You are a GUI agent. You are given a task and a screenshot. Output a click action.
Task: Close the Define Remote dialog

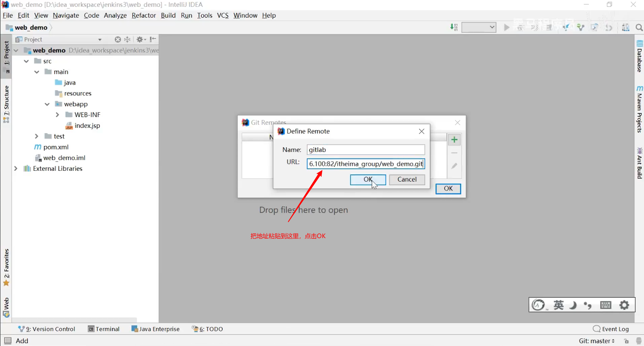click(421, 131)
